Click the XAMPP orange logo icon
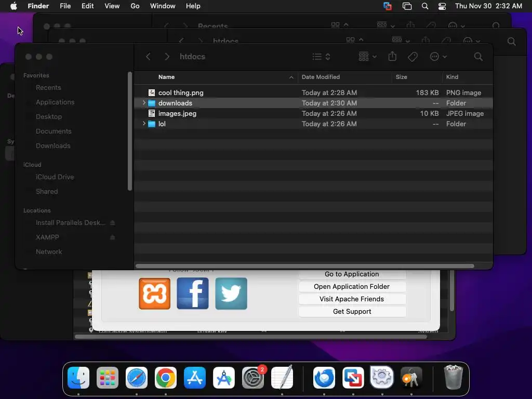The height and width of the screenshot is (399, 532). click(x=155, y=294)
